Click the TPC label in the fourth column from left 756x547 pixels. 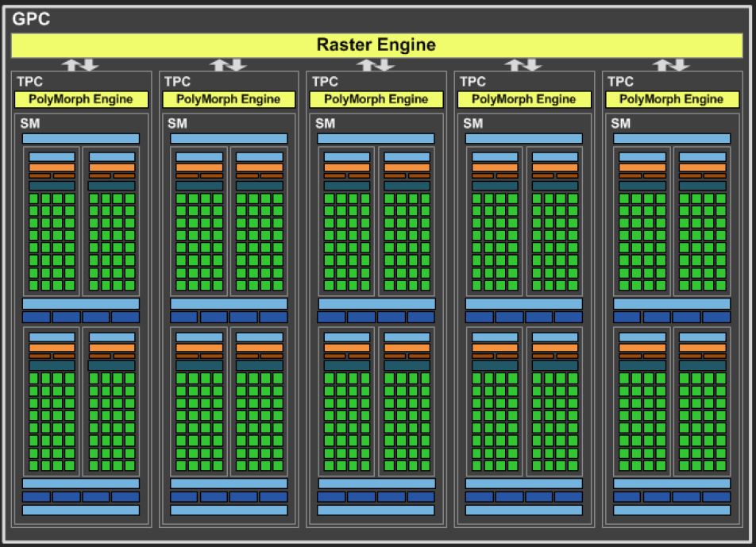[472, 82]
